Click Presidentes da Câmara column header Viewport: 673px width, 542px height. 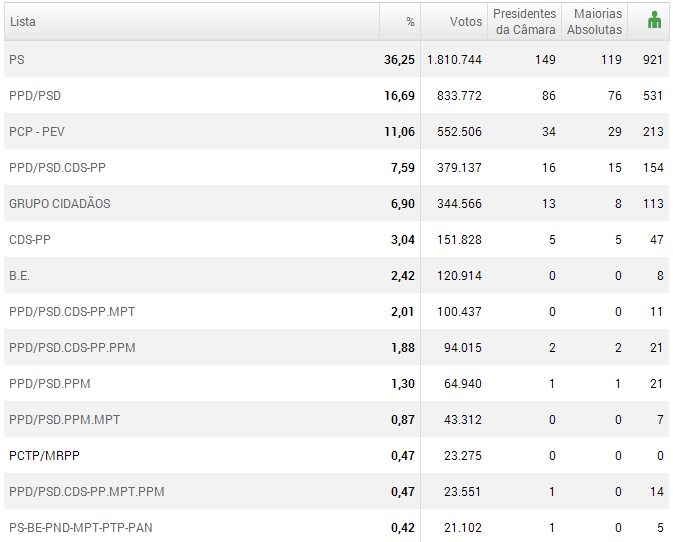click(524, 21)
